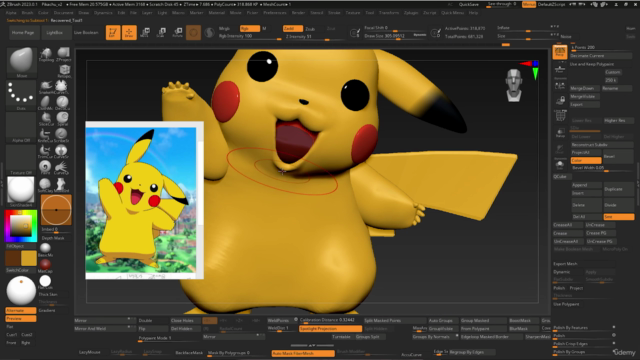Click the MergeDown button
Image resolution: width=640 pixels, height=360 pixels.
click(x=585, y=89)
